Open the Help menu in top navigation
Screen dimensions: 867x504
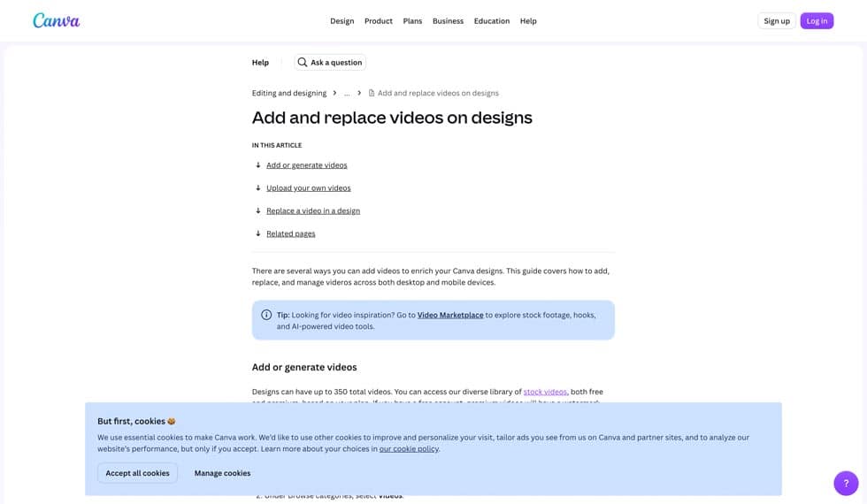tap(528, 21)
